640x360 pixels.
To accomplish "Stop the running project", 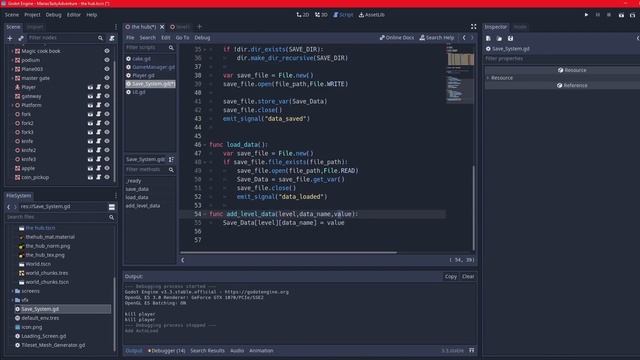I will point(609,15).
